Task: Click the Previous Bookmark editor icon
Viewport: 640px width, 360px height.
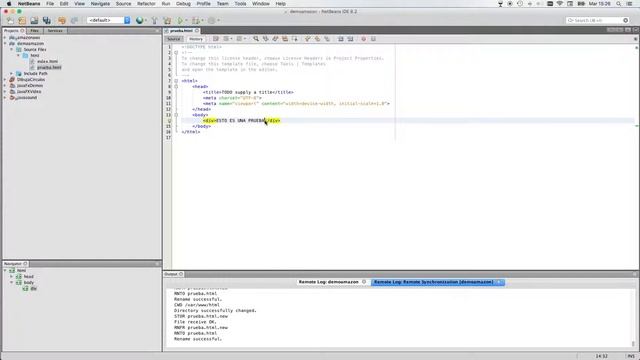Action: pyautogui.click(x=307, y=39)
